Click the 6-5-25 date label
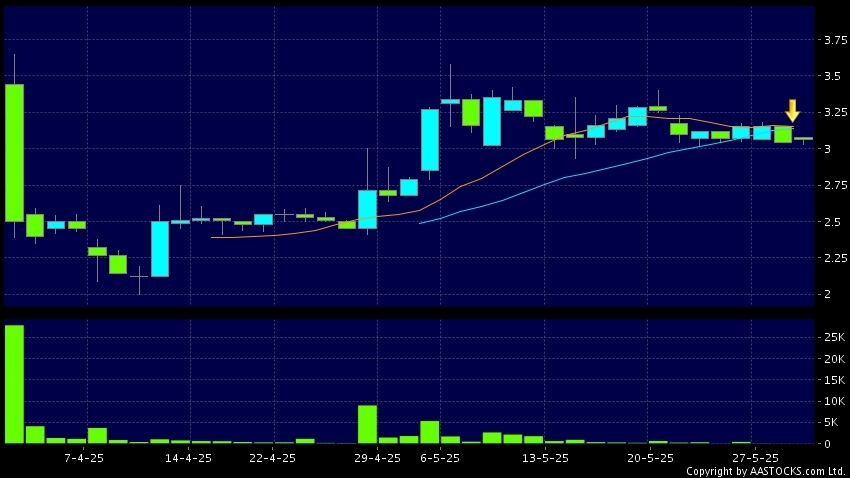The image size is (850, 478). [x=440, y=458]
